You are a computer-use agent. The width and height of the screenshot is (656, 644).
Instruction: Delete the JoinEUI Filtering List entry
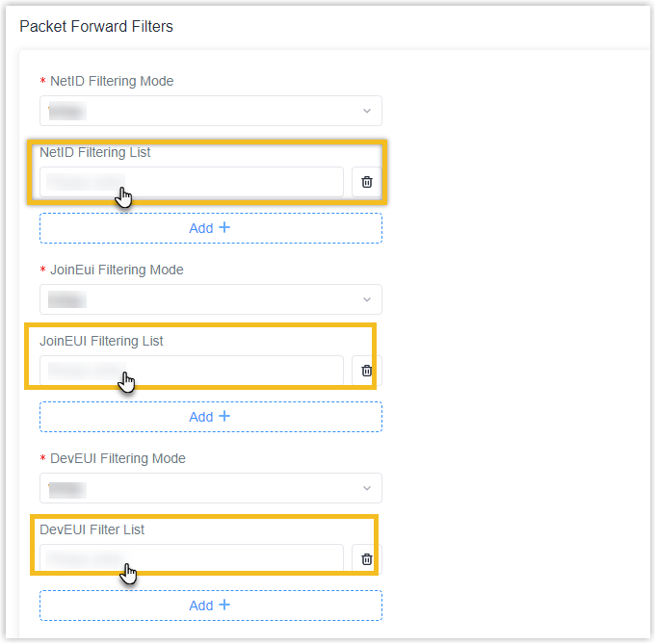point(367,371)
